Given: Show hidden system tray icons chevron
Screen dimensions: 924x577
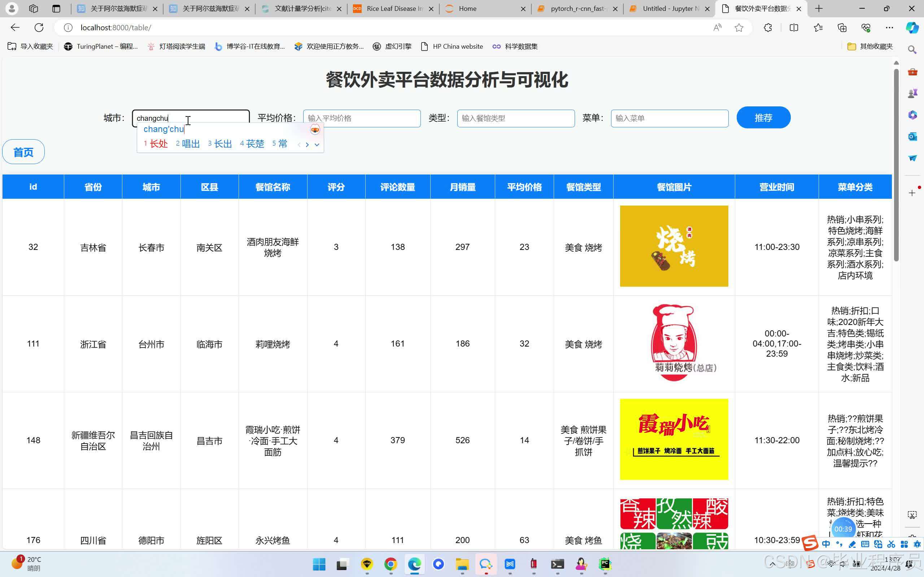Looking at the screenshot, I should 772,564.
